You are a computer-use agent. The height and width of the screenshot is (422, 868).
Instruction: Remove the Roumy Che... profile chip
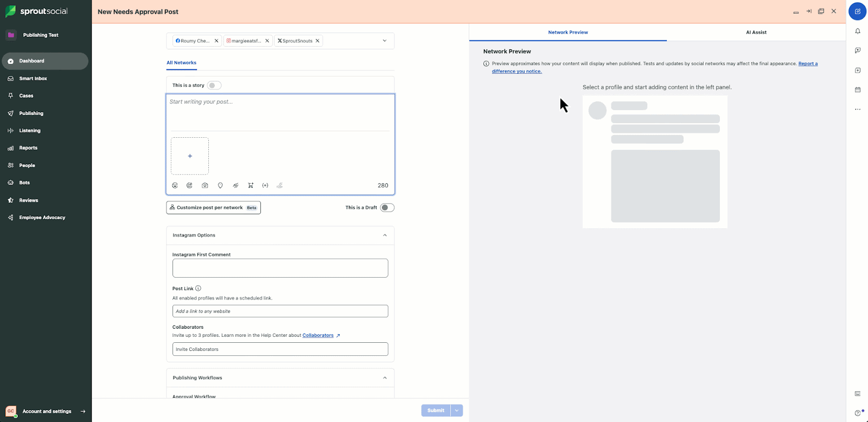click(x=216, y=41)
